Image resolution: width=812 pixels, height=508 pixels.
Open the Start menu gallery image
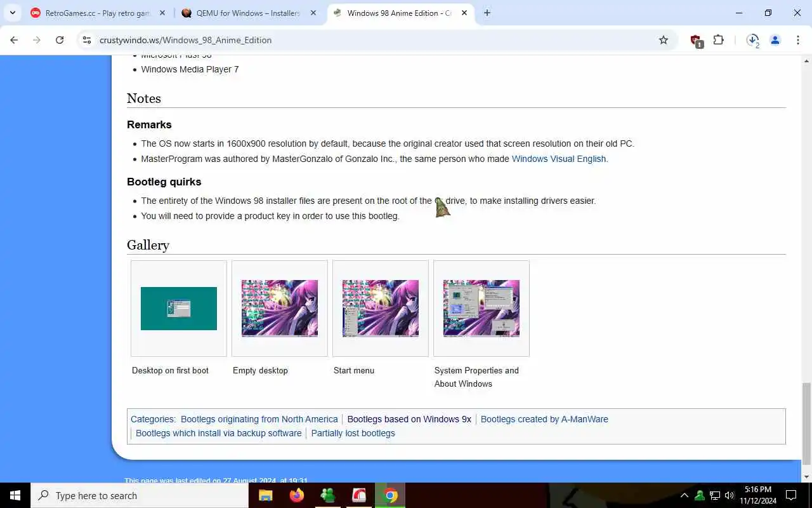[381, 309]
